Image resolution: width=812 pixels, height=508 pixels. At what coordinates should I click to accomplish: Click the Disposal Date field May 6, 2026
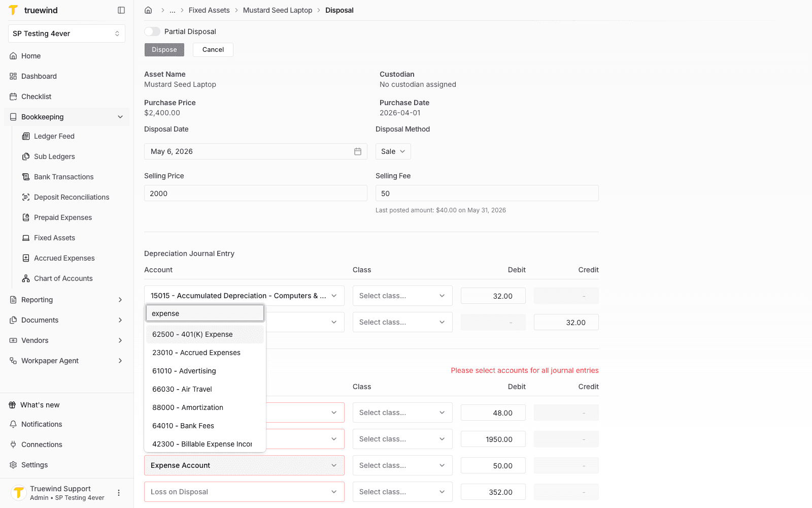coord(256,151)
